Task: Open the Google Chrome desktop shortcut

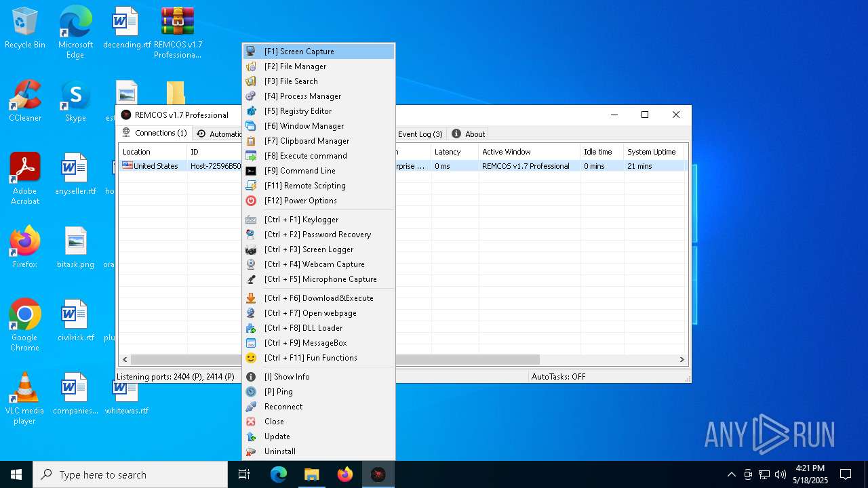Action: coord(25,325)
